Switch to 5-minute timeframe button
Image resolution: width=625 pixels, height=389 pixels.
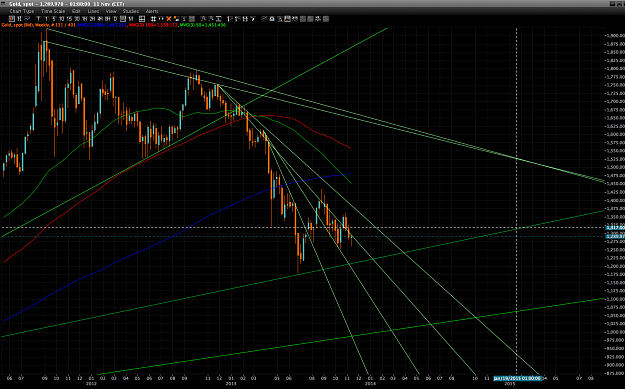54,19
